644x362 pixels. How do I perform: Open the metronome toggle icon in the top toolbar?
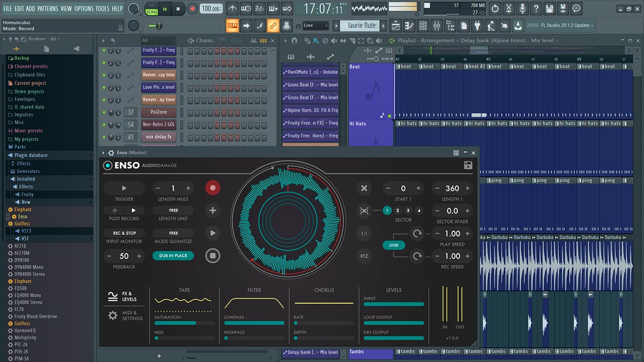(x=232, y=9)
